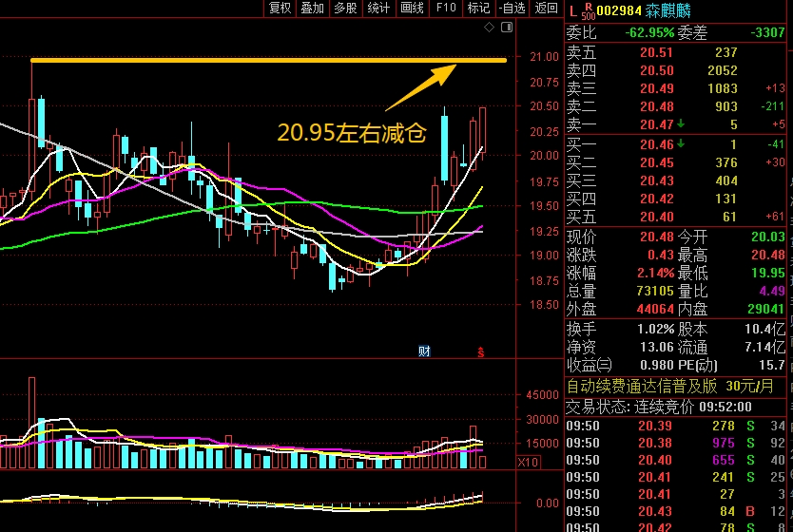Screen dimensions: 793x532
Task: Click 涨幅 value 2.14%
Action: pos(655,274)
